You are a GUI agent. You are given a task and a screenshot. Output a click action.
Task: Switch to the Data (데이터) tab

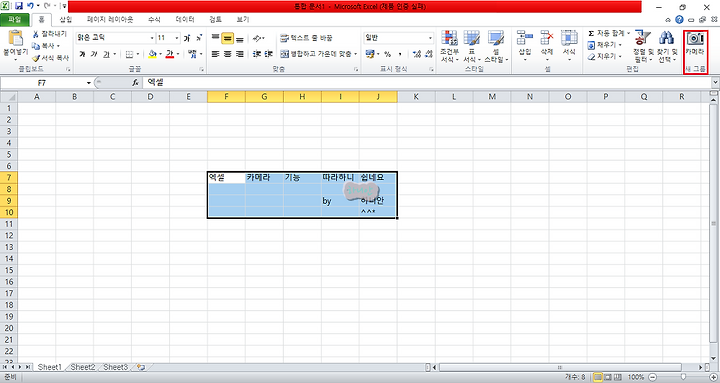point(185,20)
